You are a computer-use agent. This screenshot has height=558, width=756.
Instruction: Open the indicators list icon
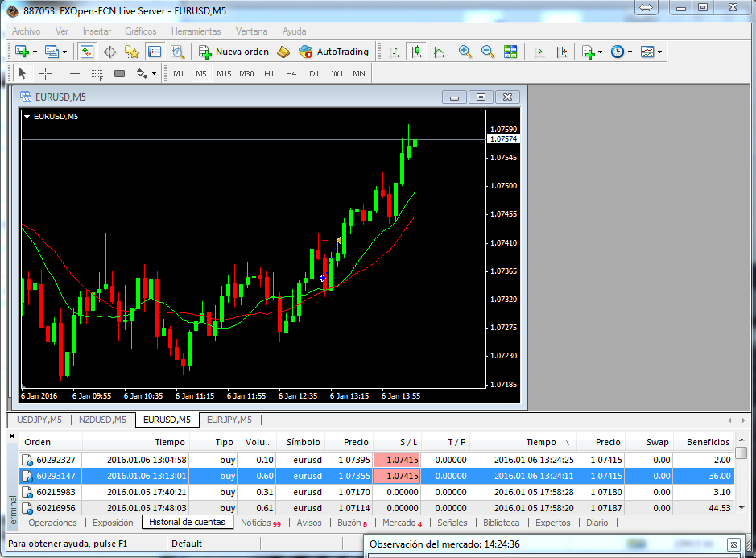[x=589, y=52]
